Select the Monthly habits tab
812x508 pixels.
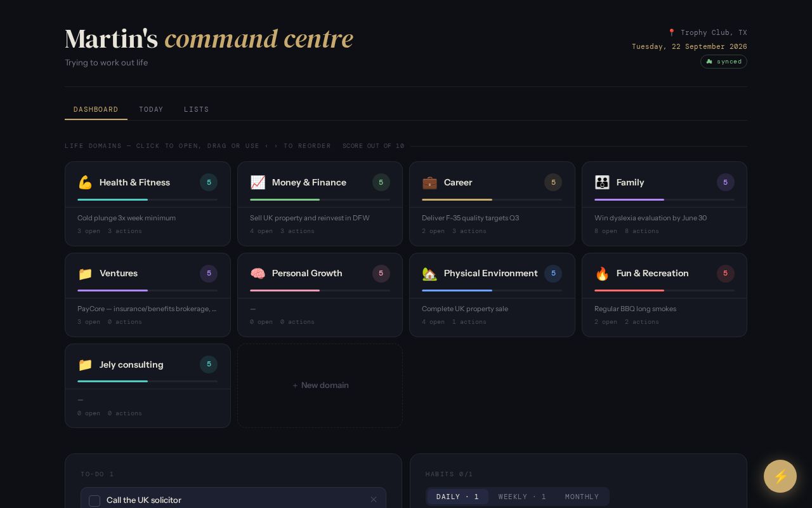tap(582, 497)
